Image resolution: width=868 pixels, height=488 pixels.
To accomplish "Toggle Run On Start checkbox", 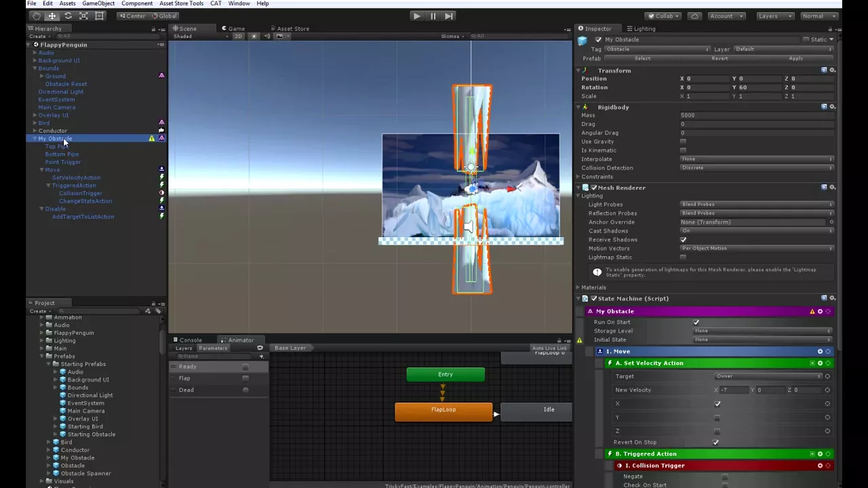I will [696, 323].
